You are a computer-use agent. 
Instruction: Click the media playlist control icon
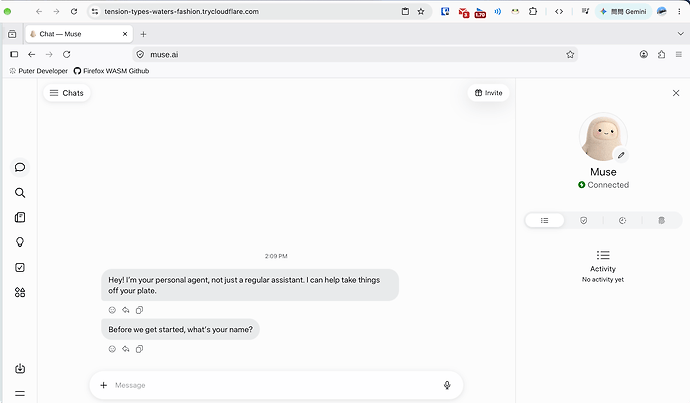pos(585,12)
